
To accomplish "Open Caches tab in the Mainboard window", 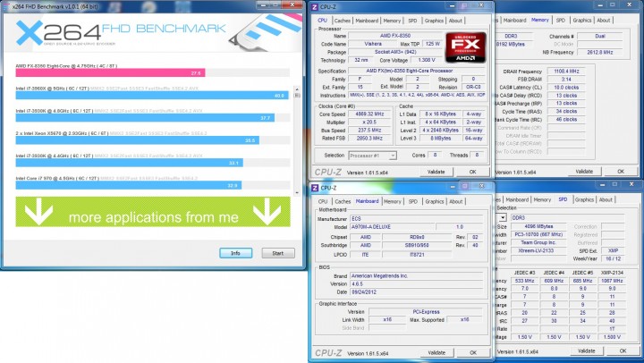I will [343, 202].
